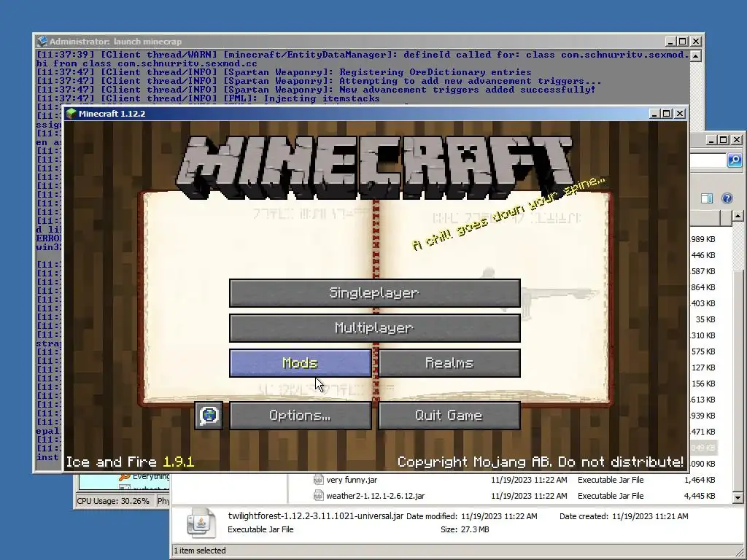This screenshot has height=560, width=747.
Task: Click the console scrollbar up arrow
Action: point(695,56)
